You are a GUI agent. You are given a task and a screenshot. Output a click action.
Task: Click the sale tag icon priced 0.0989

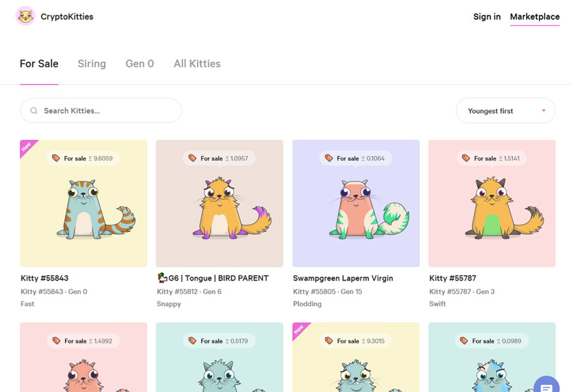(464, 340)
